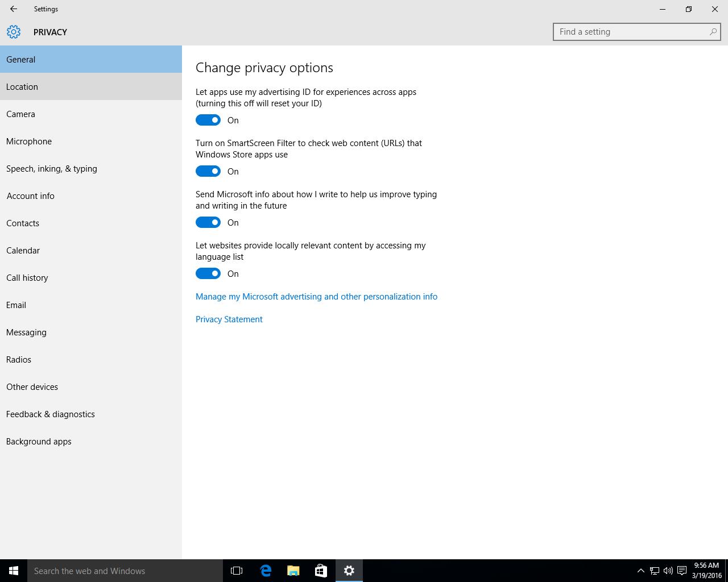
Task: Open the Account info privacy settings
Action: tap(91, 196)
